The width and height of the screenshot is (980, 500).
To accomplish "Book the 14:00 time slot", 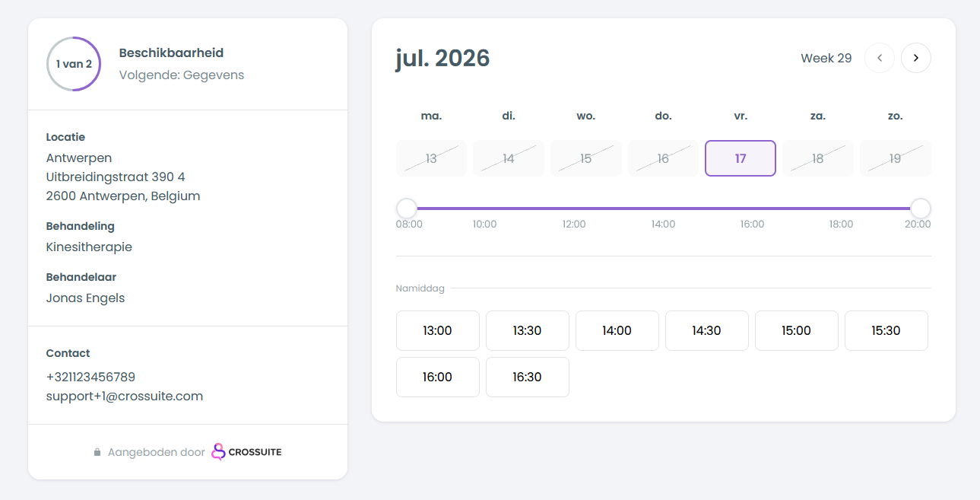I will click(x=617, y=331).
